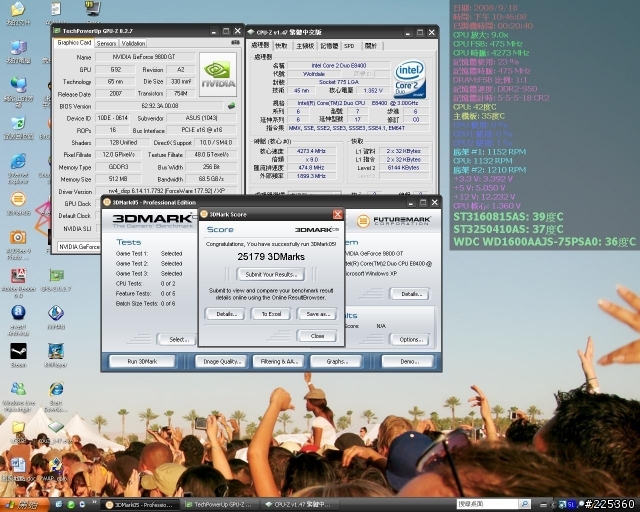Select the Graphics Card tab in GPU-Z

click(x=74, y=42)
